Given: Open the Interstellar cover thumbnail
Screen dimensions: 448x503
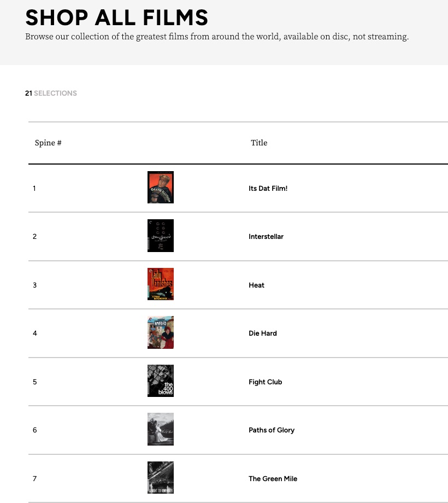Looking at the screenshot, I should pyautogui.click(x=161, y=236).
